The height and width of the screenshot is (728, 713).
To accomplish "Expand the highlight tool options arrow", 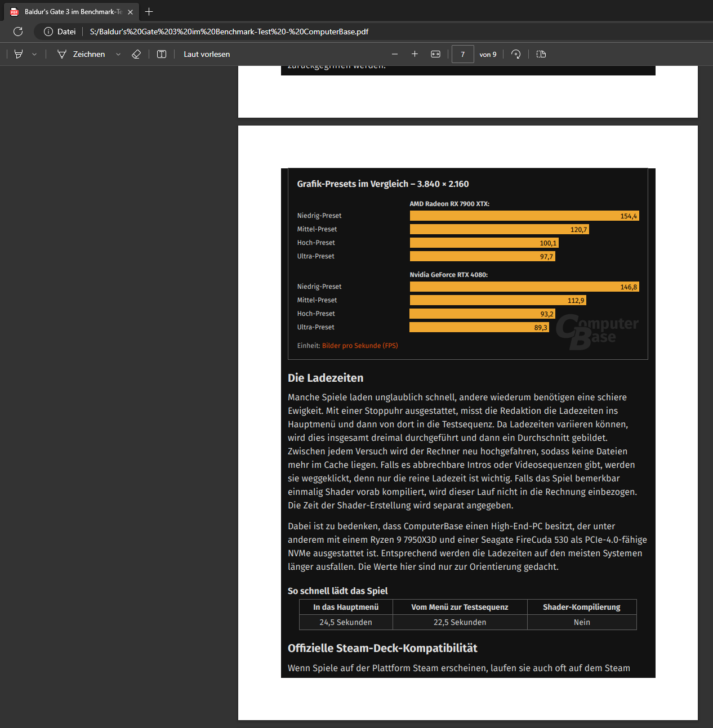I will pos(34,55).
